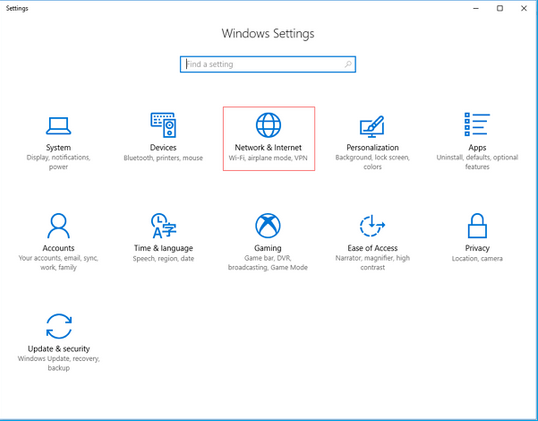Open Personalization paintbrush icon
The width and height of the screenshot is (538, 421).
(x=372, y=126)
